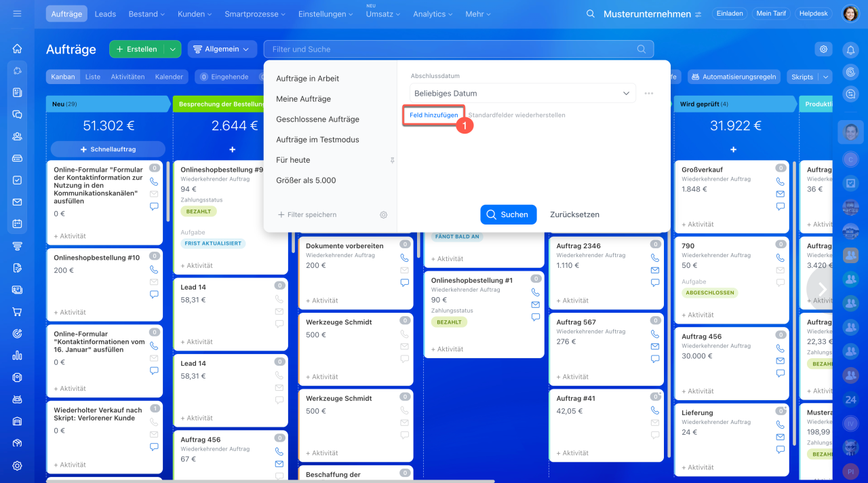Click the Suchen button
Viewport: 868px width, 483px height.
(x=509, y=214)
